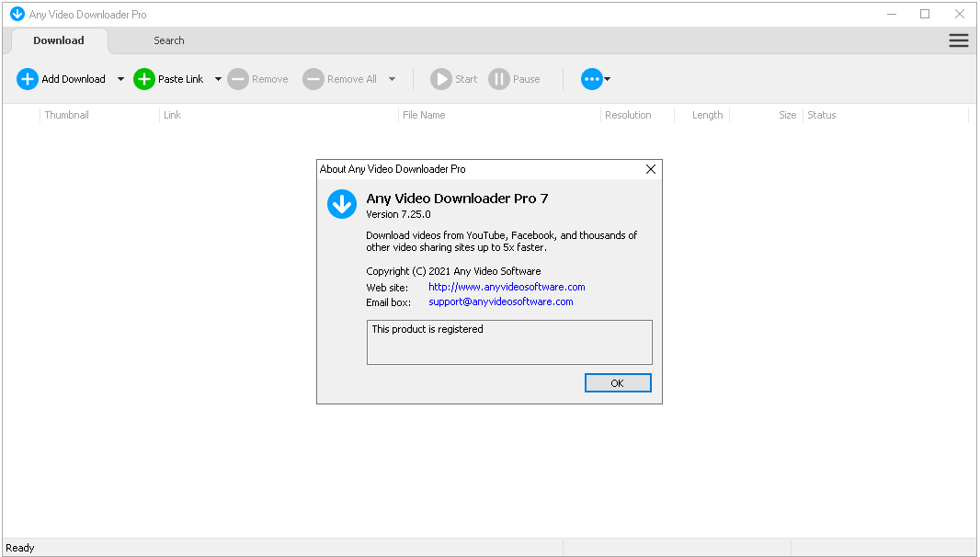
Task: Expand arrow beside the three-dots button
Action: pos(607,79)
